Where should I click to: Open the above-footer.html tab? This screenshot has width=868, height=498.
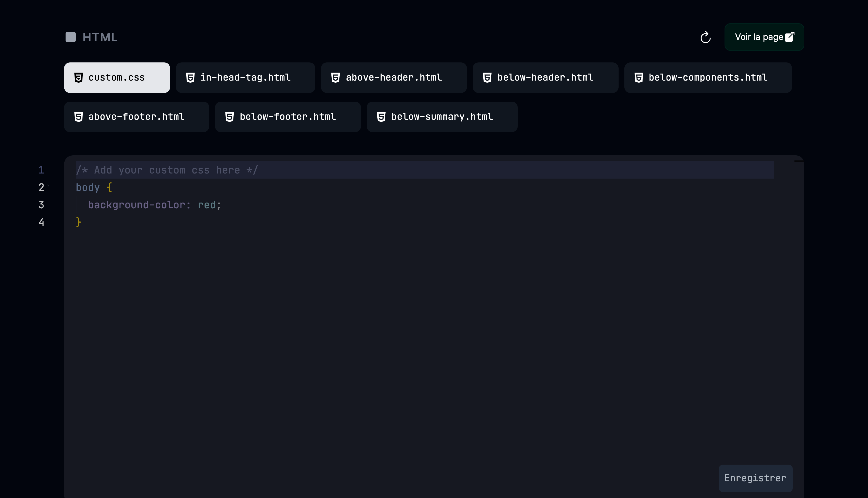(136, 117)
